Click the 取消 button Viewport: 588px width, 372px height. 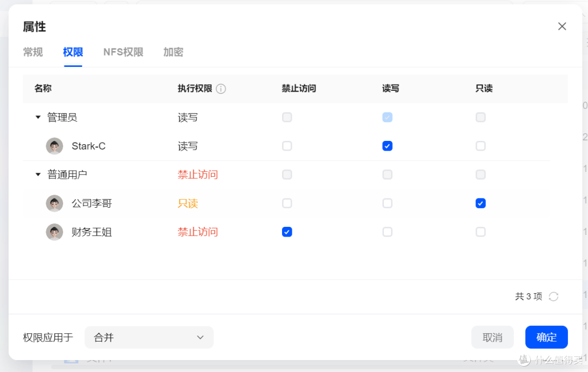click(x=492, y=337)
